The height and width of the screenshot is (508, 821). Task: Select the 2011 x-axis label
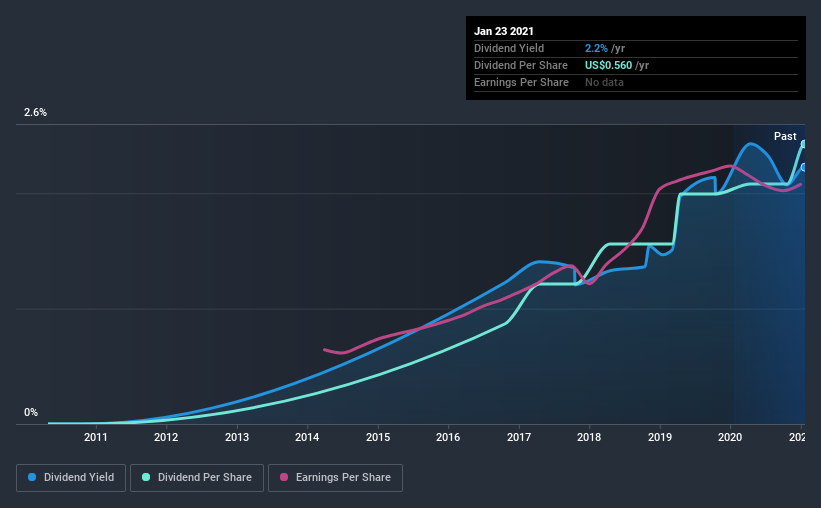click(95, 437)
